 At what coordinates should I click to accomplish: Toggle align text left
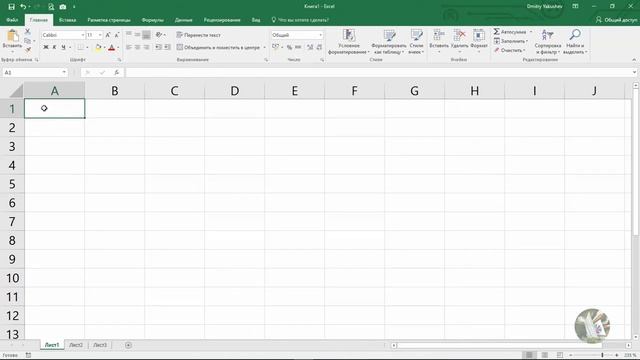[x=129, y=47]
